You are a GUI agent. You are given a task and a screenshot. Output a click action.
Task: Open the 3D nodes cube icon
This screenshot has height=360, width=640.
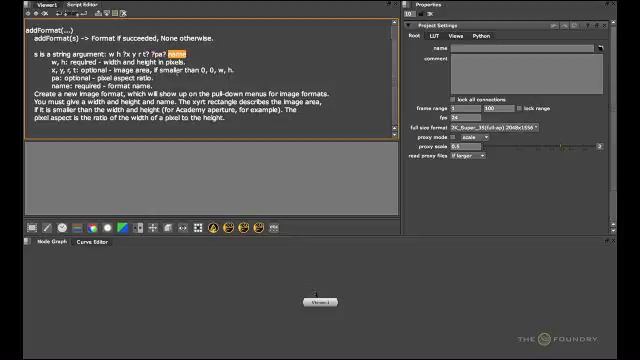(x=168, y=228)
